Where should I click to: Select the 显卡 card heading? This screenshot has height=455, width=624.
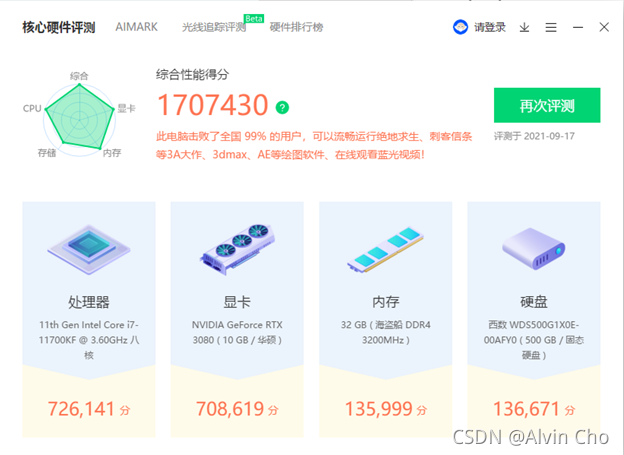point(237,302)
